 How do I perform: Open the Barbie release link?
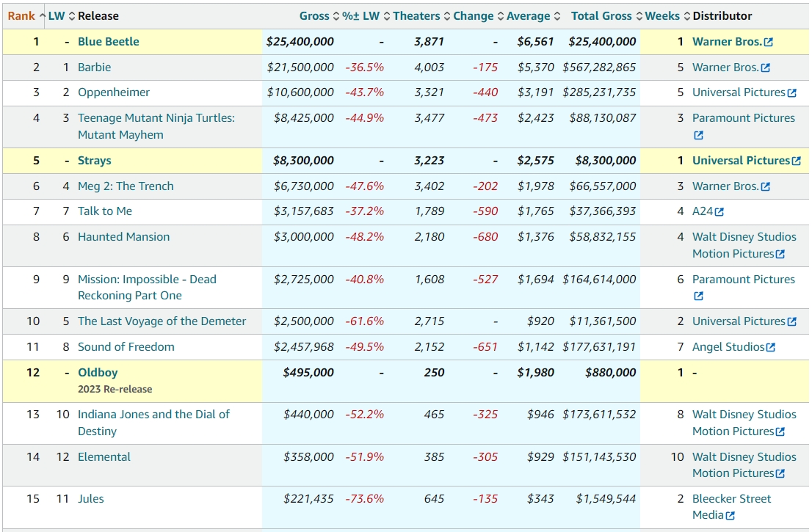(x=94, y=68)
